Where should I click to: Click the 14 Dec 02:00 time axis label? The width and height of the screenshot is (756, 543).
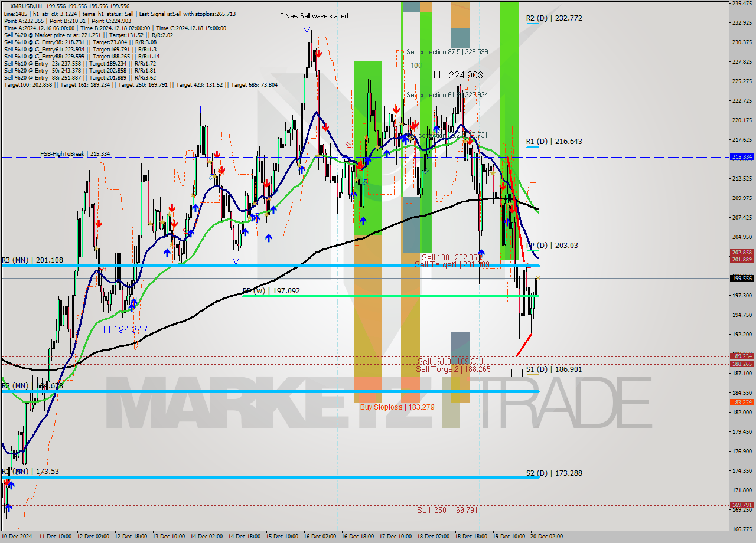tap(206, 537)
